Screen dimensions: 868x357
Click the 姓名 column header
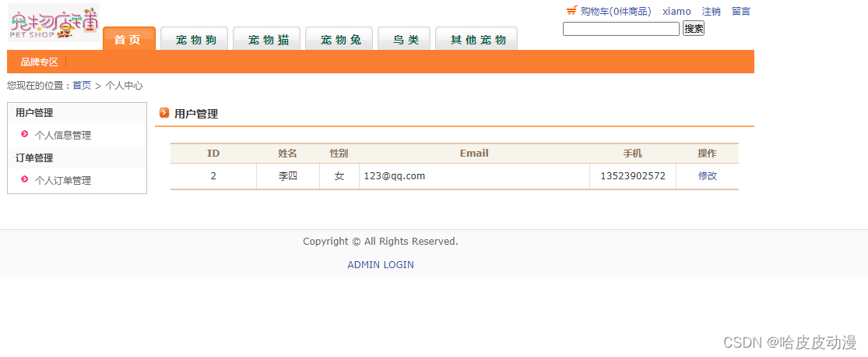288,154
